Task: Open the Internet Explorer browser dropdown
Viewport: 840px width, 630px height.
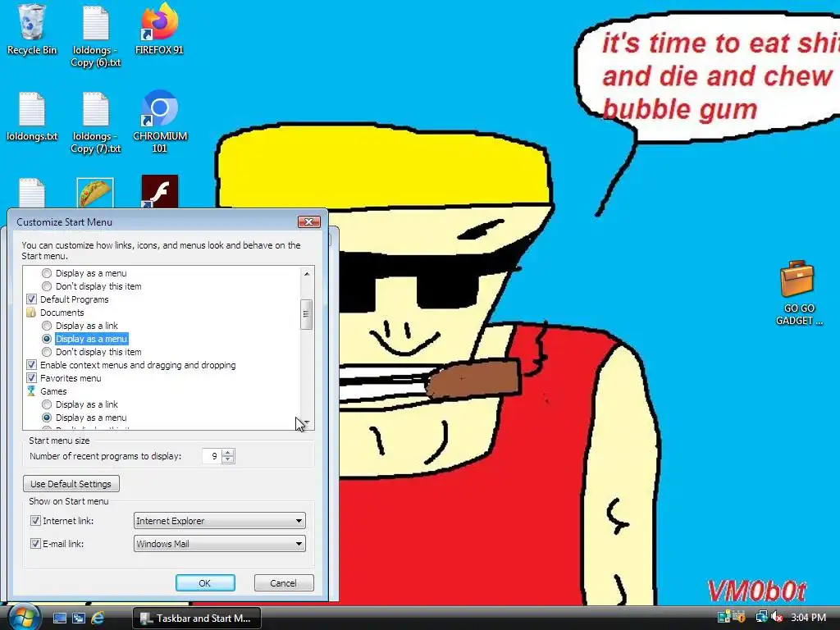Action: 220,520
